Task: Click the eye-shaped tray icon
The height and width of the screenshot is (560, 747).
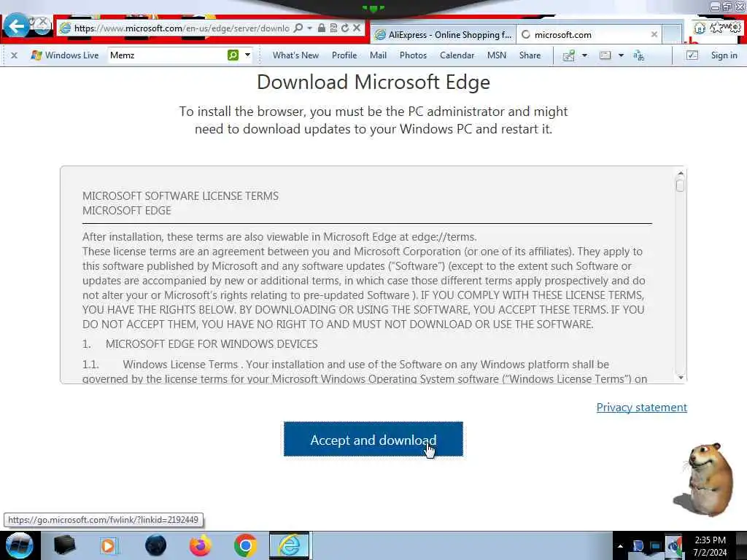Action: pos(673,546)
